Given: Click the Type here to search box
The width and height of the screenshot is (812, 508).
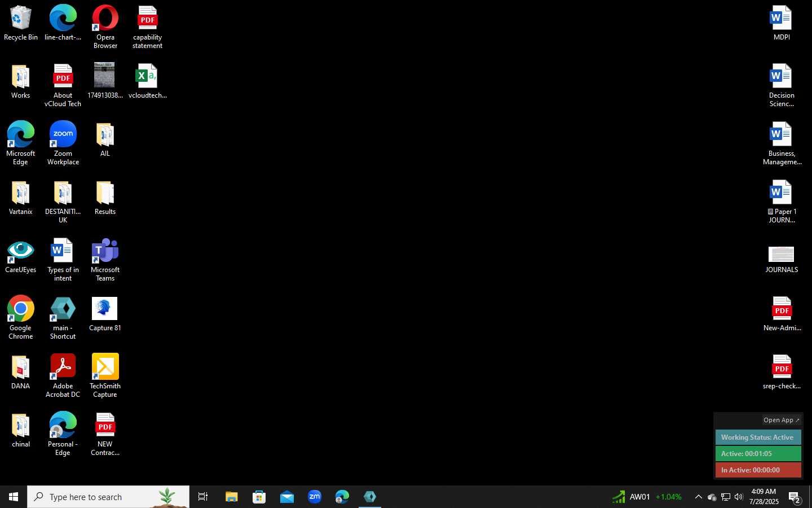Looking at the screenshot, I should pyautogui.click(x=108, y=497).
